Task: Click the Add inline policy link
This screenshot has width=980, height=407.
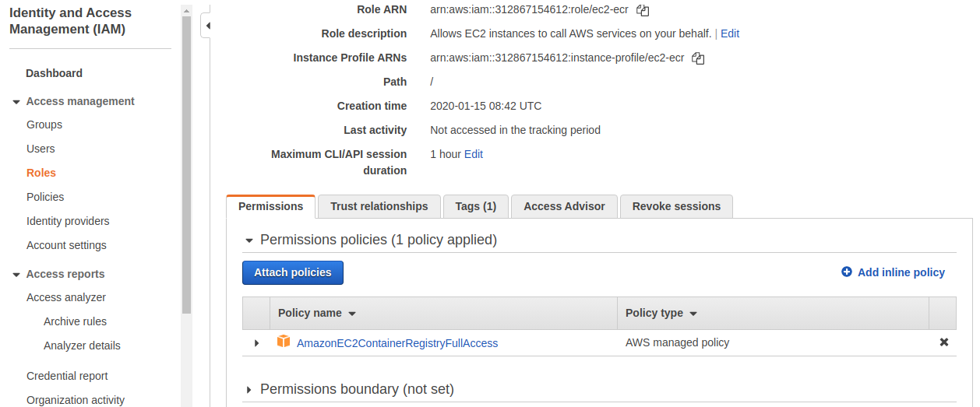Action: coord(901,272)
